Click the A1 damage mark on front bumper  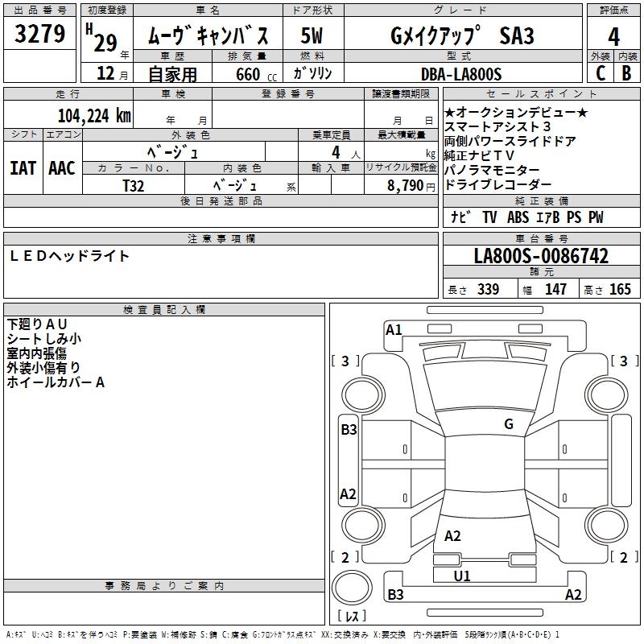point(394,329)
